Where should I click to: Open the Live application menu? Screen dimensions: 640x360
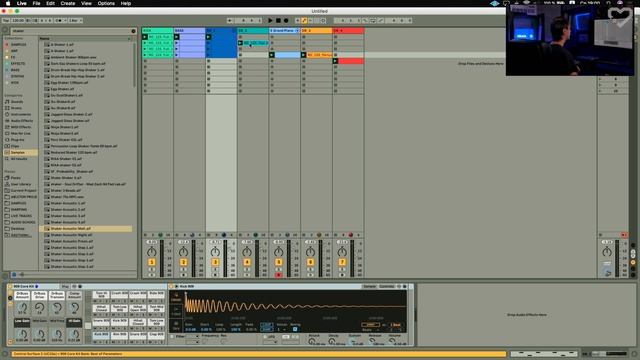pyautogui.click(x=22, y=3)
